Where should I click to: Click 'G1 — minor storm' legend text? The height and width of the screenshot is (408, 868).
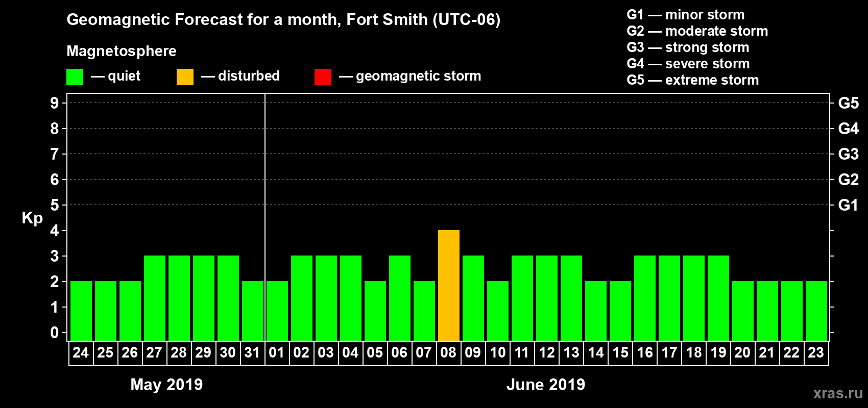[x=686, y=15]
